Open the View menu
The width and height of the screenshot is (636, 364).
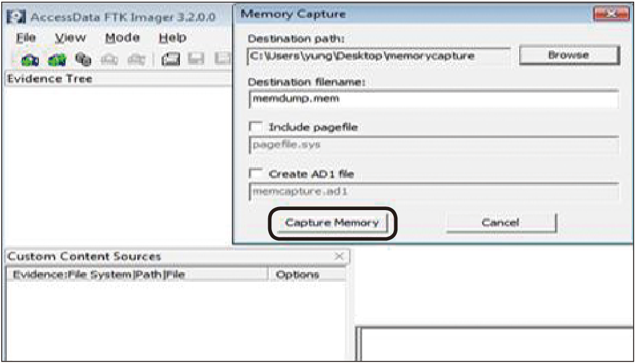pos(70,38)
